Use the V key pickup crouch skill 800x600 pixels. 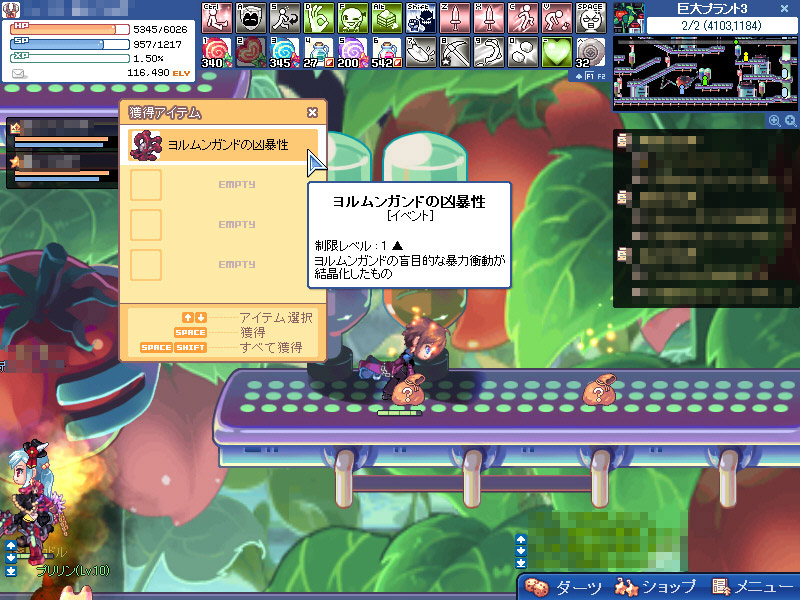point(557,17)
